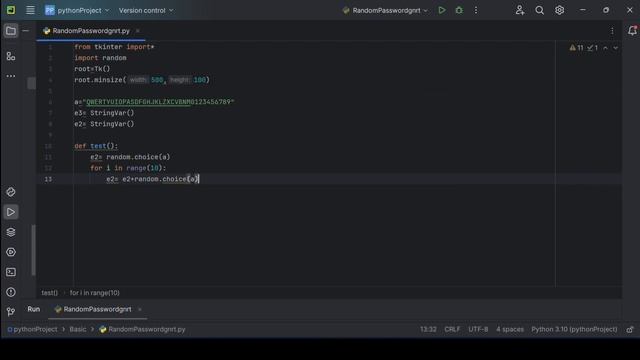
Task: Click the tool window vertical scrollbar
Action: (x=33, y=250)
